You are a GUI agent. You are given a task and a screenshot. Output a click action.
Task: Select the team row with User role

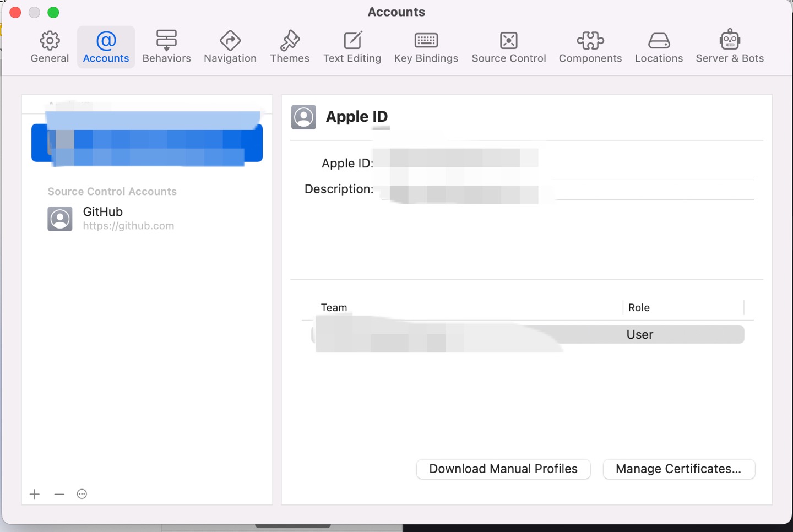(528, 334)
